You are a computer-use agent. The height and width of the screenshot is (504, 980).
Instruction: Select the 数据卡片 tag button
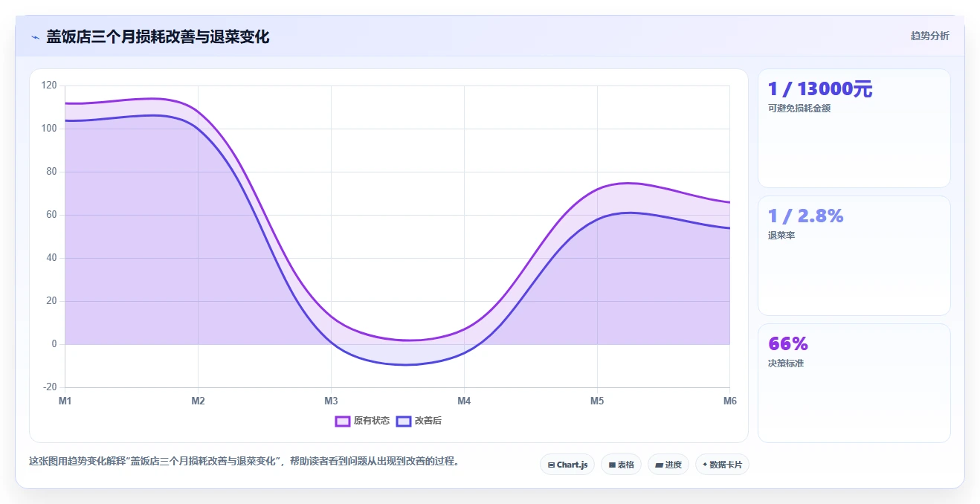pyautogui.click(x=722, y=465)
